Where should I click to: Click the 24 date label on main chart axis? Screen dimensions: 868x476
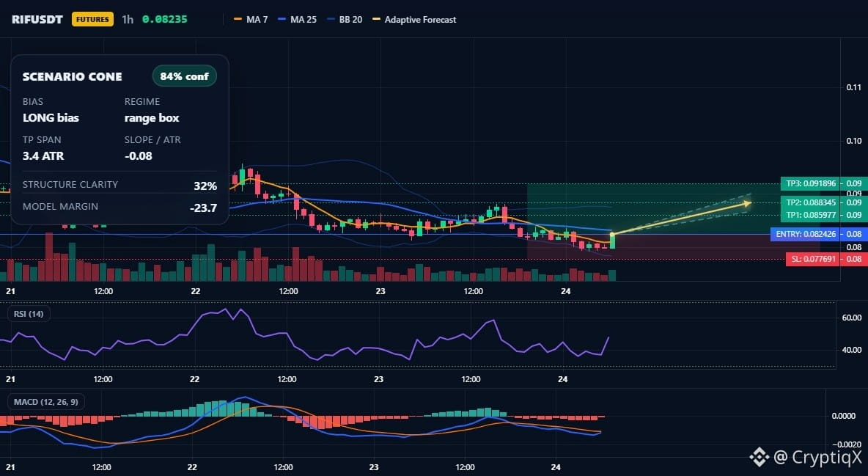pyautogui.click(x=565, y=291)
